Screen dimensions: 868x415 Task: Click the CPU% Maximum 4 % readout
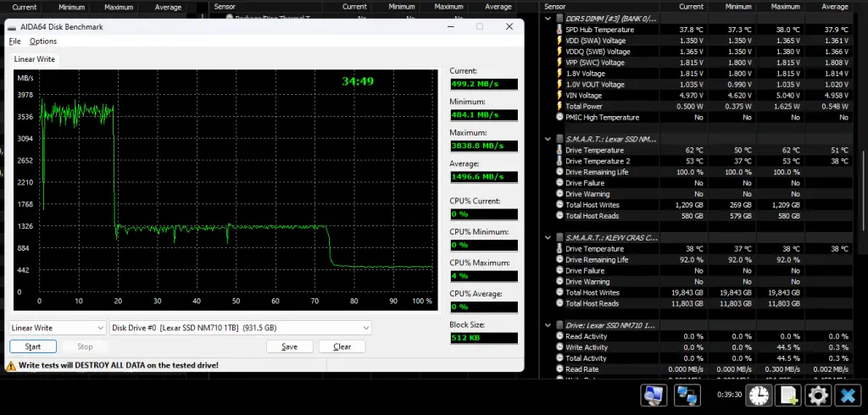484,276
